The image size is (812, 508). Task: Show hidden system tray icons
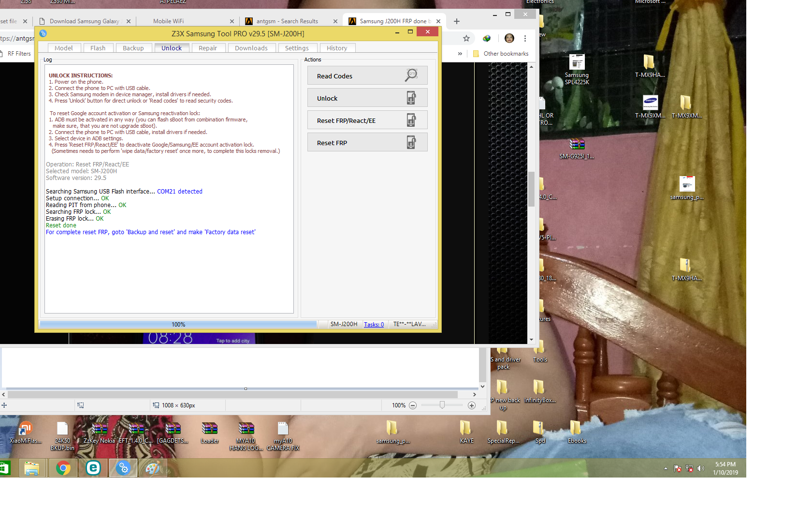(x=666, y=468)
